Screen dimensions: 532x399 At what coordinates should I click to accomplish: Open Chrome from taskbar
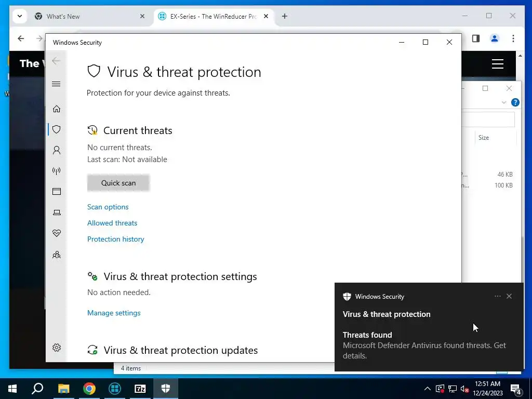coord(89,389)
